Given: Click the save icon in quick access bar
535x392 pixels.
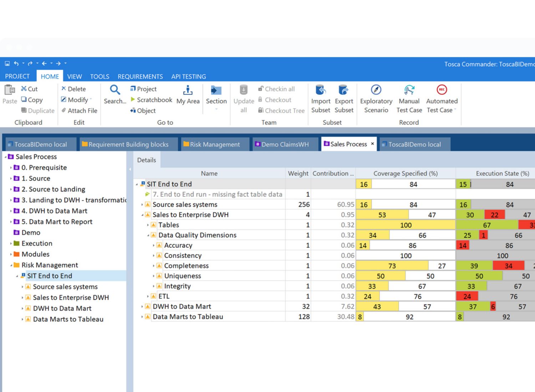Looking at the screenshot, I should click(7, 63).
